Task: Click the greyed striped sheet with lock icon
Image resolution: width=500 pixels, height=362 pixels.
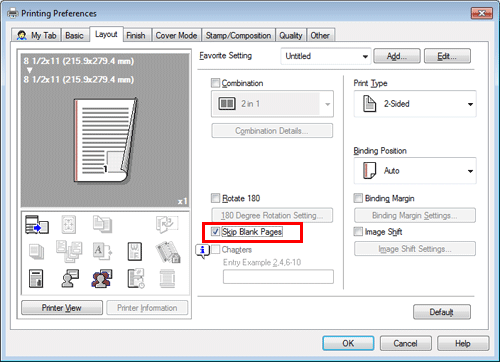Action: [x=168, y=252]
